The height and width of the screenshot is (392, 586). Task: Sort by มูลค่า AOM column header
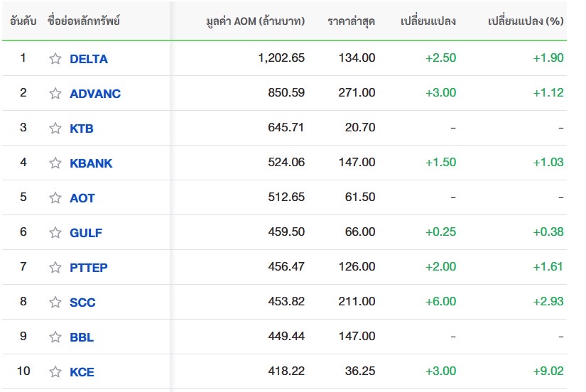click(x=255, y=21)
